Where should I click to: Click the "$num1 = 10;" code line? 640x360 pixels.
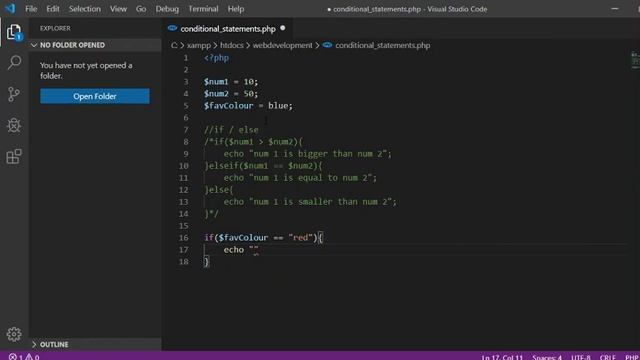pos(231,82)
